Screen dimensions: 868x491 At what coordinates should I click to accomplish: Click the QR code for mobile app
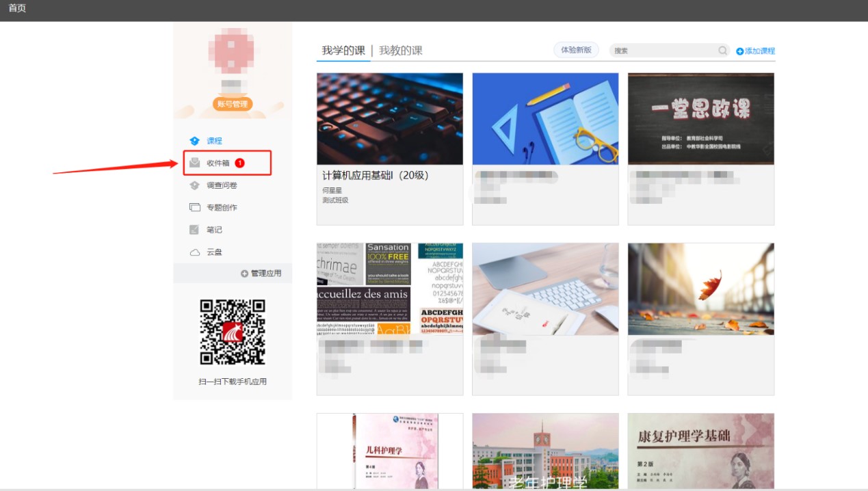[x=233, y=332]
